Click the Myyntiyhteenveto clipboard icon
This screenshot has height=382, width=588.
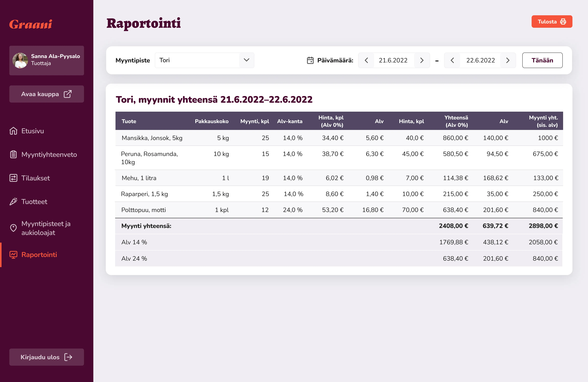pos(13,154)
